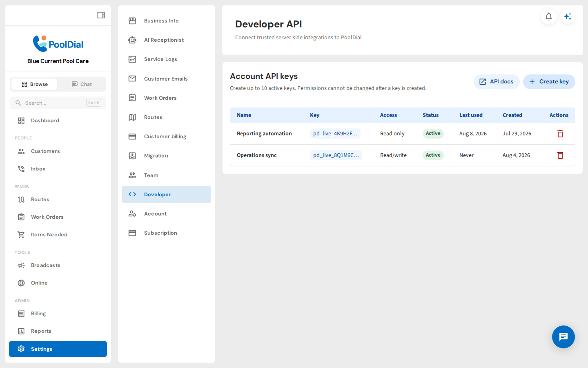The width and height of the screenshot is (588, 368).
Task: Delete the Operations sync key
Action: (x=560, y=155)
